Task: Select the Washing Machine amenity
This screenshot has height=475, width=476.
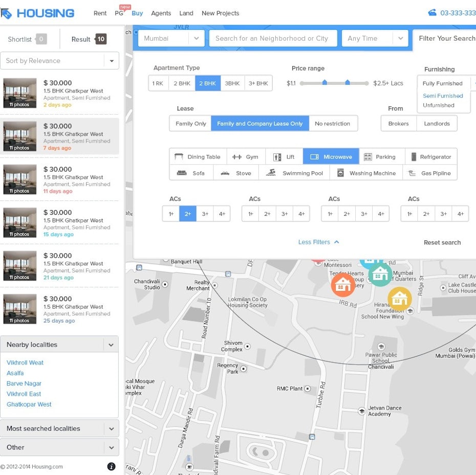Action: (x=366, y=173)
